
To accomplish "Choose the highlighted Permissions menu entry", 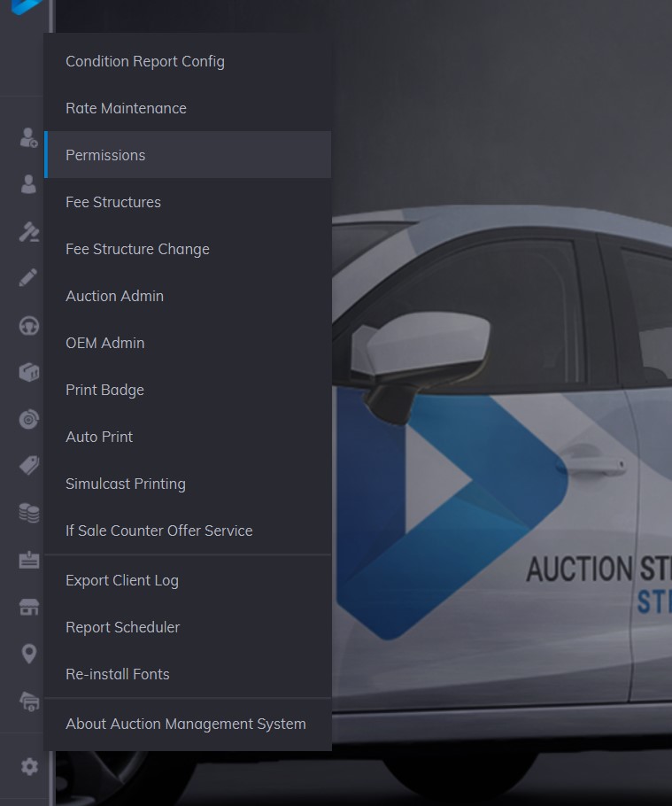I will tap(105, 155).
